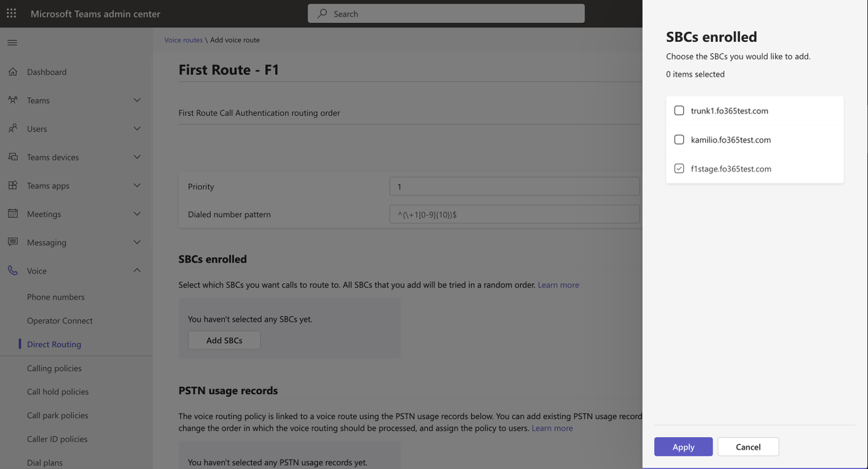Screen dimensions: 868x469
Task: Click the Add SBCs button
Action: click(x=224, y=340)
